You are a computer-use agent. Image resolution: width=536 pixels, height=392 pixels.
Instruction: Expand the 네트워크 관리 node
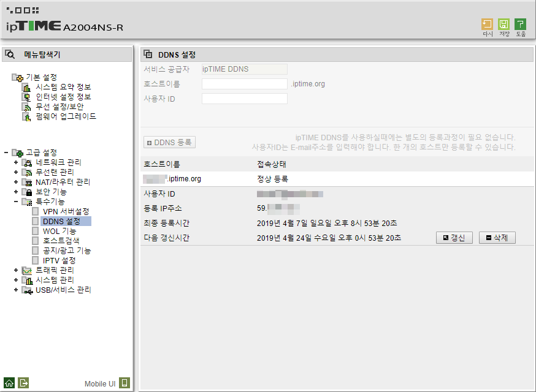16,162
